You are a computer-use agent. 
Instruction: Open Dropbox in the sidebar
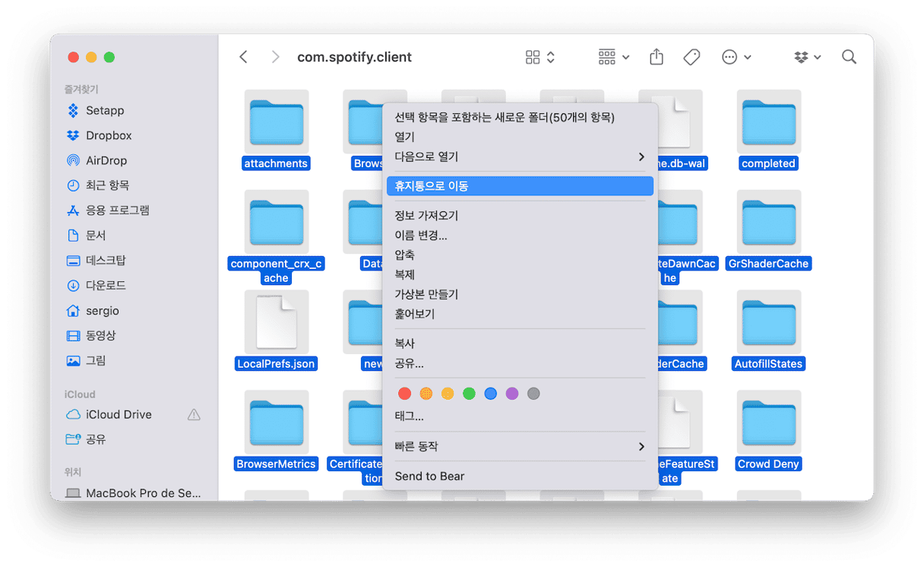[108, 135]
